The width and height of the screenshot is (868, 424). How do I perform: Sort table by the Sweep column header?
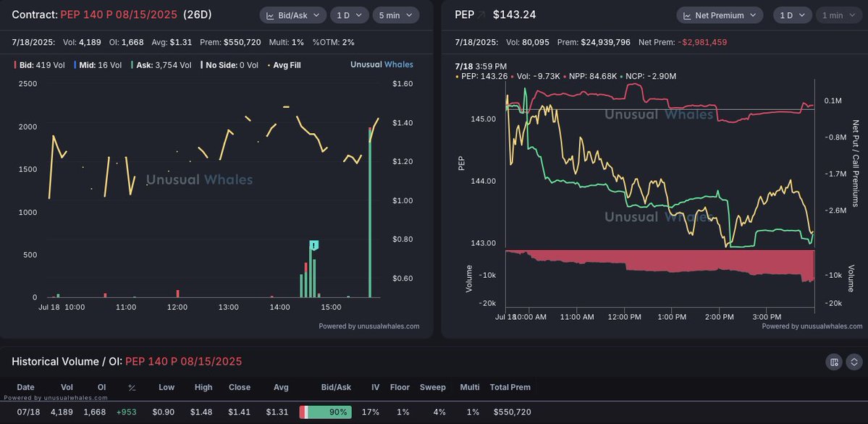(x=433, y=388)
